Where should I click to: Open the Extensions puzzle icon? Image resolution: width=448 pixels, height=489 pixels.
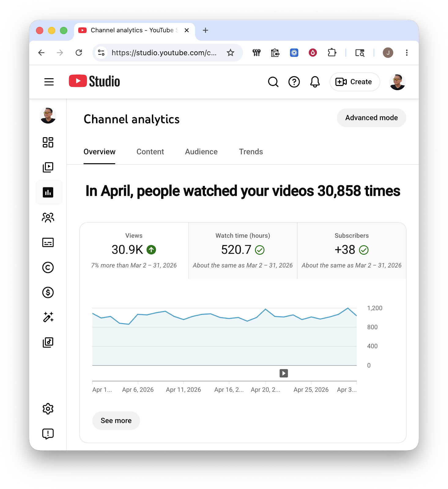point(332,53)
